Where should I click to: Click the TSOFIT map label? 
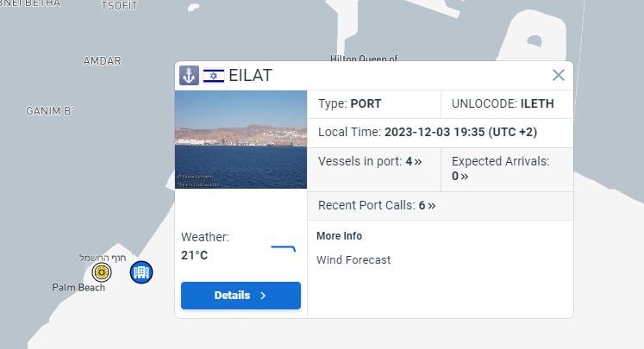[119, 5]
